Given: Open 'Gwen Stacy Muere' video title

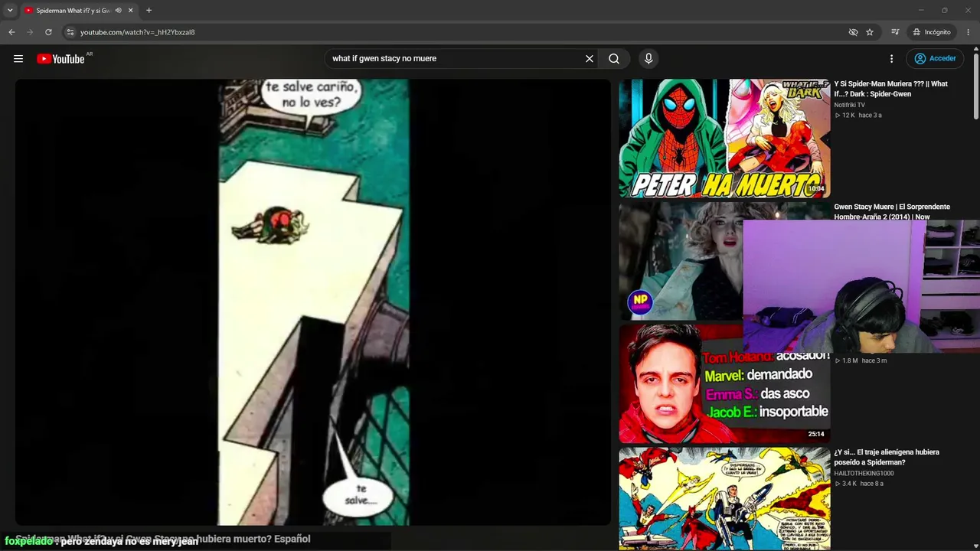Looking at the screenshot, I should pos(892,211).
